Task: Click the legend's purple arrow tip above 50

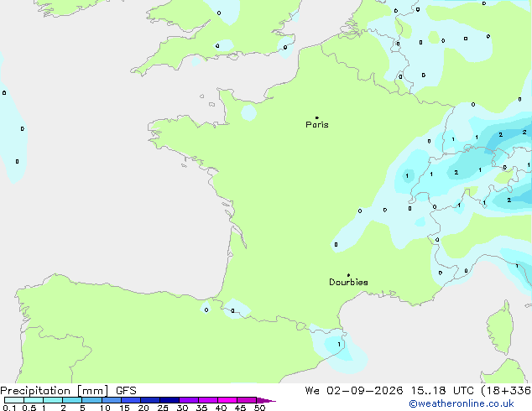Action: (266, 400)
